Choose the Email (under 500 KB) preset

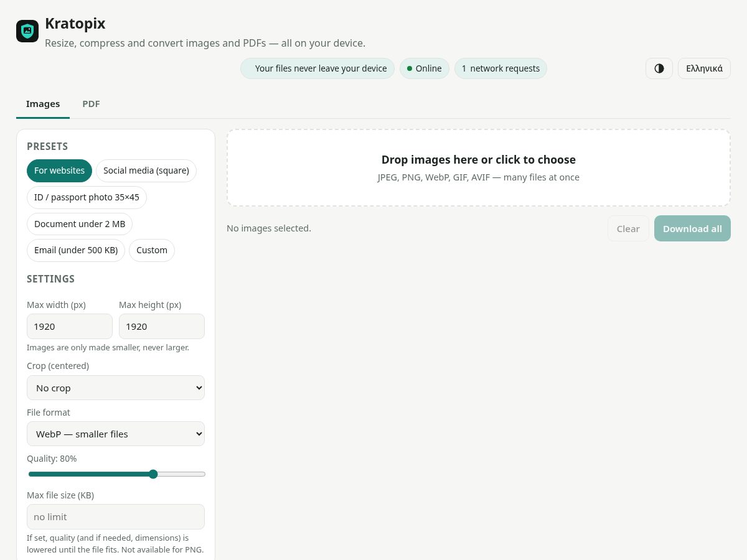tap(76, 250)
